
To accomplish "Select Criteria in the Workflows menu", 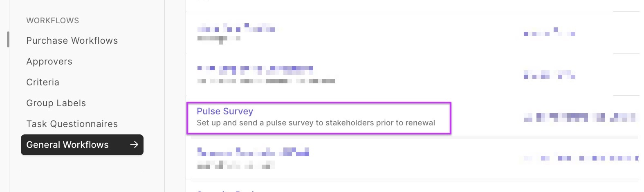I will point(43,82).
